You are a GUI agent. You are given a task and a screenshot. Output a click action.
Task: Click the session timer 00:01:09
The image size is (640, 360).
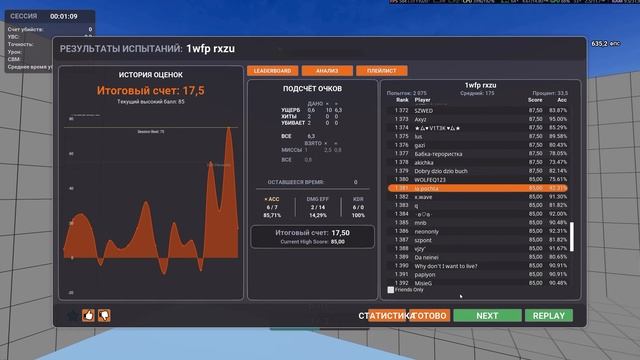(64, 16)
